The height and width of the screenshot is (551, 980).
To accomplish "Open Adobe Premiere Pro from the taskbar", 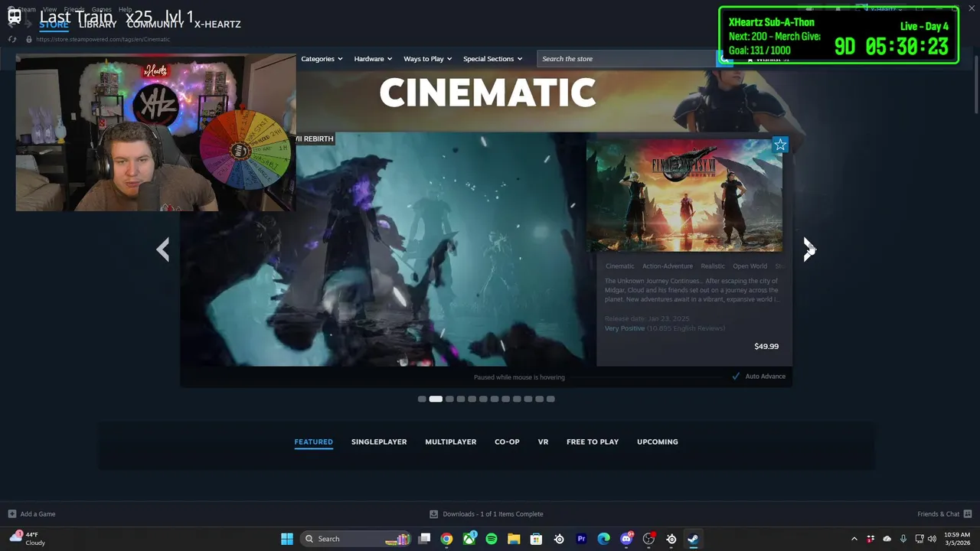I will click(x=581, y=539).
